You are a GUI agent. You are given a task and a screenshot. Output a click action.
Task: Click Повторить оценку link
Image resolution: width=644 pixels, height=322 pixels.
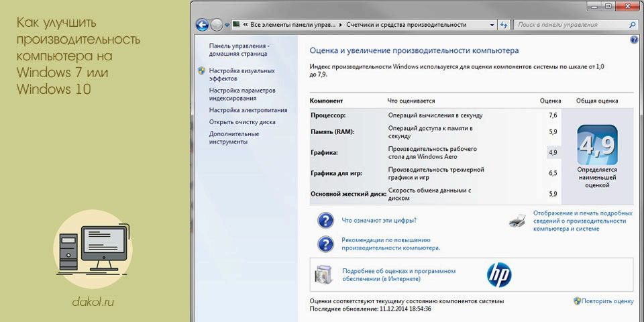[608, 301]
